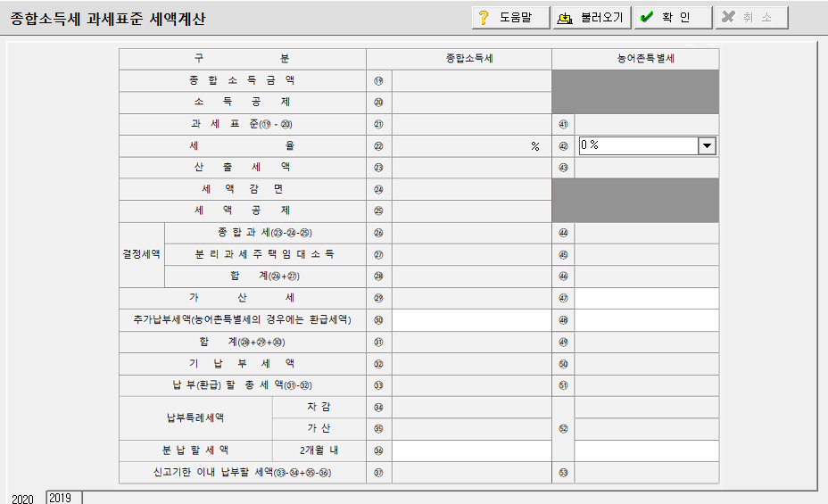Click the 세율 ㉒ percent field

[472, 146]
